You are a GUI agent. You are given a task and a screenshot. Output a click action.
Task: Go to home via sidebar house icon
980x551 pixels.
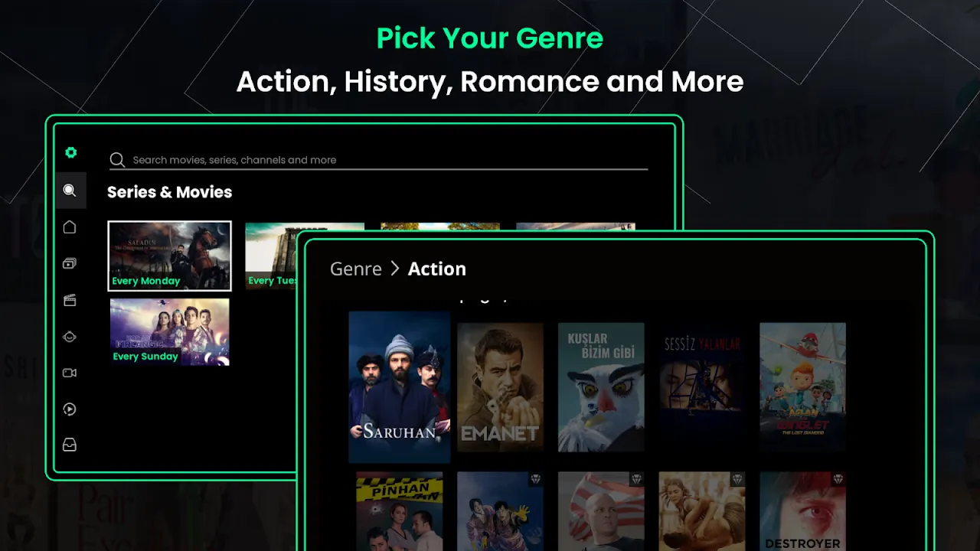coord(70,227)
